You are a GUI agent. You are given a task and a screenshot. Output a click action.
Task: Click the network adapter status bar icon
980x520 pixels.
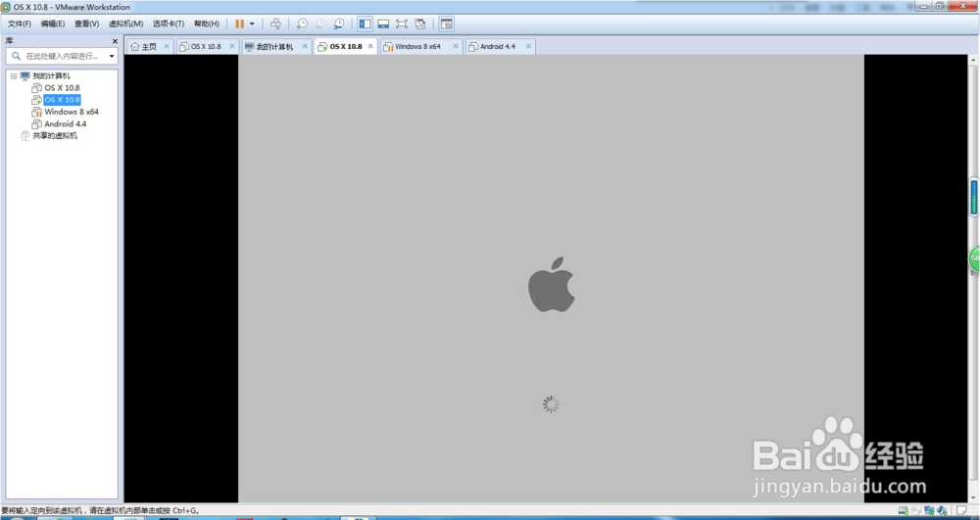click(929, 510)
